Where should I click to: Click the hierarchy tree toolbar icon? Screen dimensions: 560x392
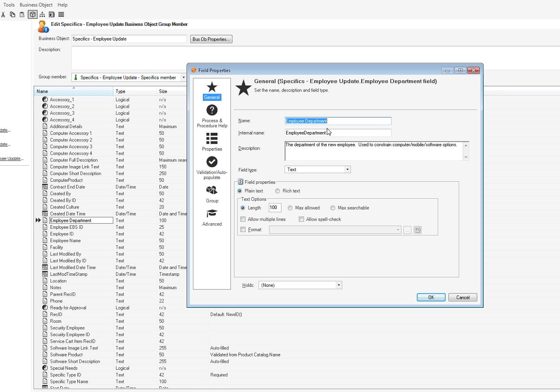coord(42,15)
